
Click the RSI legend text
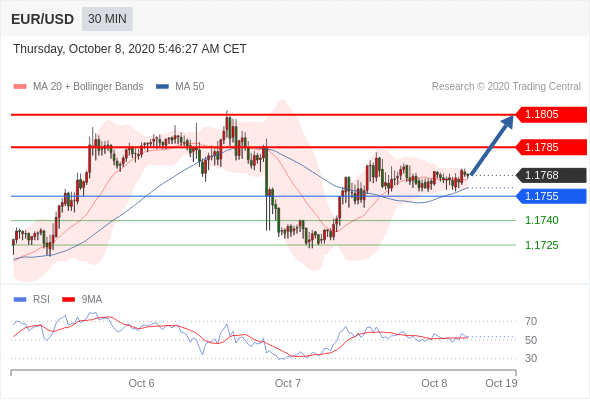(x=41, y=300)
